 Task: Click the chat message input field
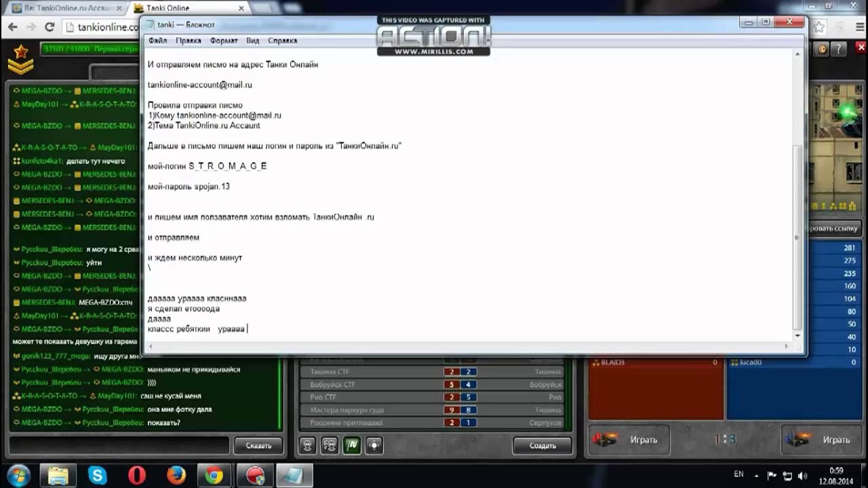pos(119,445)
